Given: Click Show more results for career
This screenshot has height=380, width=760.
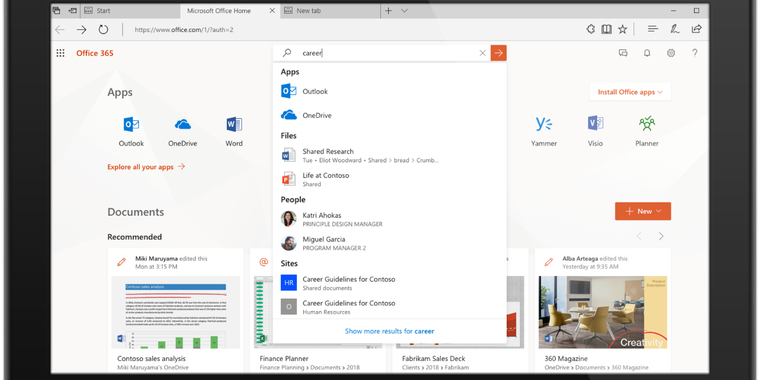Looking at the screenshot, I should [389, 332].
